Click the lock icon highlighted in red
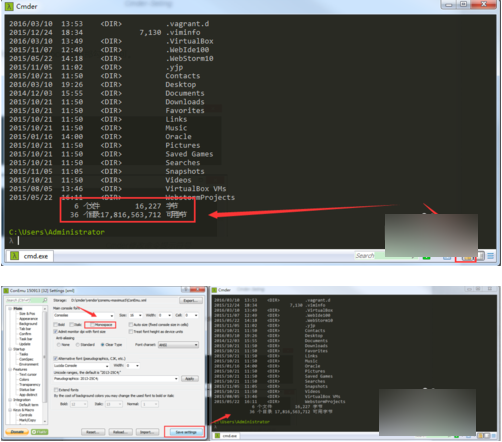Screen dimensions: 502x442 click(x=468, y=258)
